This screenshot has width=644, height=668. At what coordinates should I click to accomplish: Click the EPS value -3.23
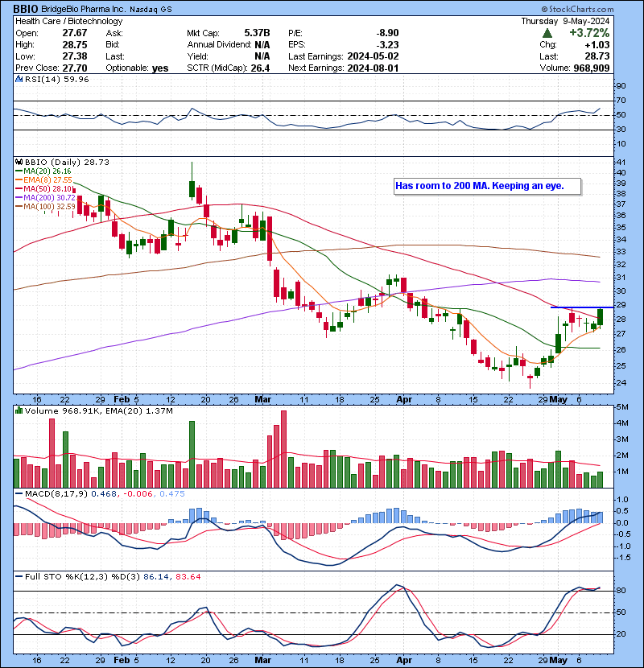[387, 45]
